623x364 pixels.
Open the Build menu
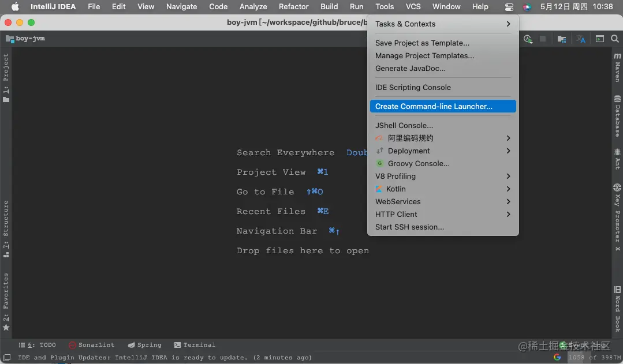[329, 7]
